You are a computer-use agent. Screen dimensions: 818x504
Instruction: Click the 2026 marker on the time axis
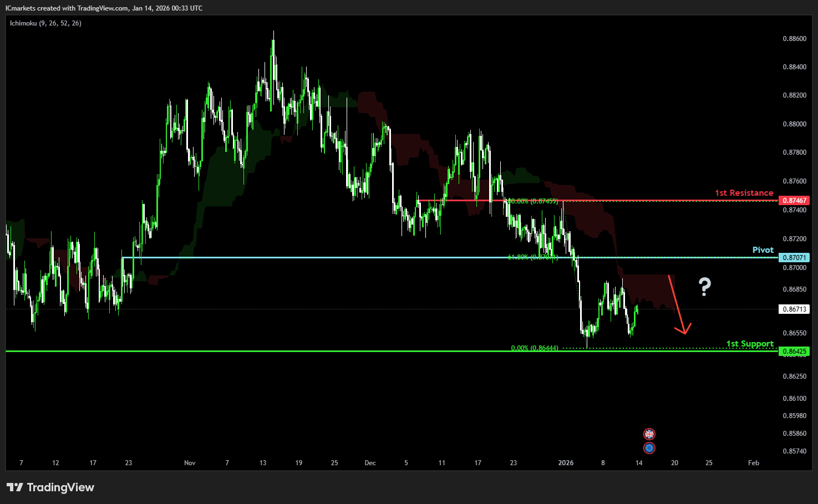click(x=566, y=462)
